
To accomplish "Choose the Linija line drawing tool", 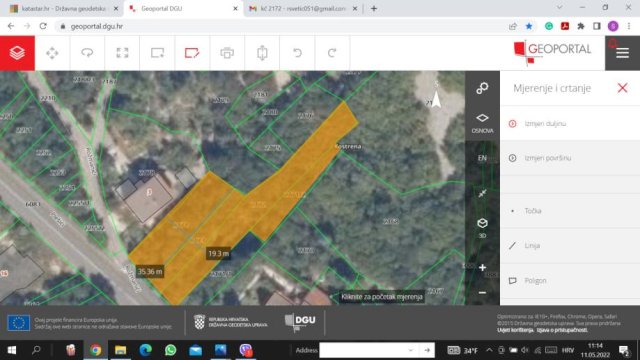I will tap(570, 245).
